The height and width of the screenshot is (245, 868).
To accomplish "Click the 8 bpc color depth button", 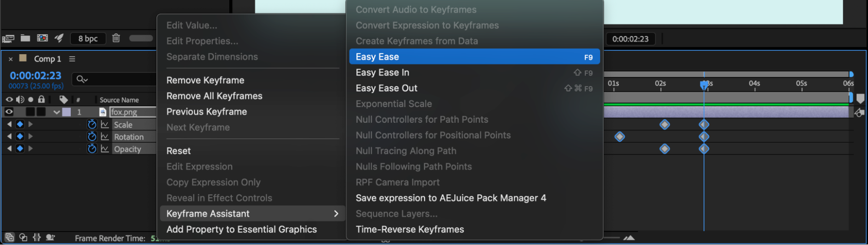I will click(88, 39).
